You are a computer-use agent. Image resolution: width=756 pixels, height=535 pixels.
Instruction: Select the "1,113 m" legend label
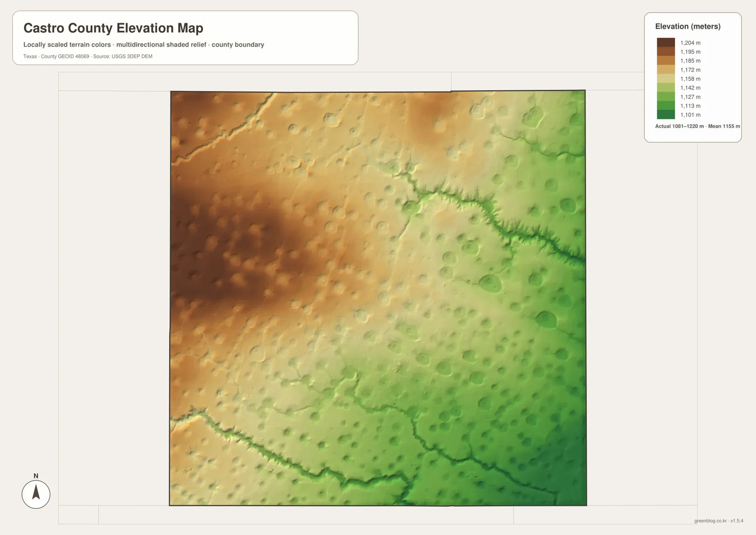click(690, 106)
